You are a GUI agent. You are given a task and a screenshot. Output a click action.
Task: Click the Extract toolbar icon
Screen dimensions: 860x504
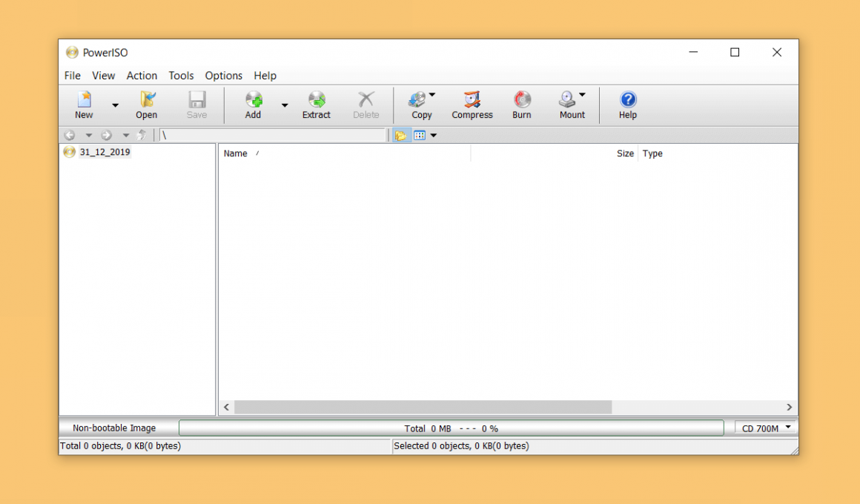[x=317, y=100]
